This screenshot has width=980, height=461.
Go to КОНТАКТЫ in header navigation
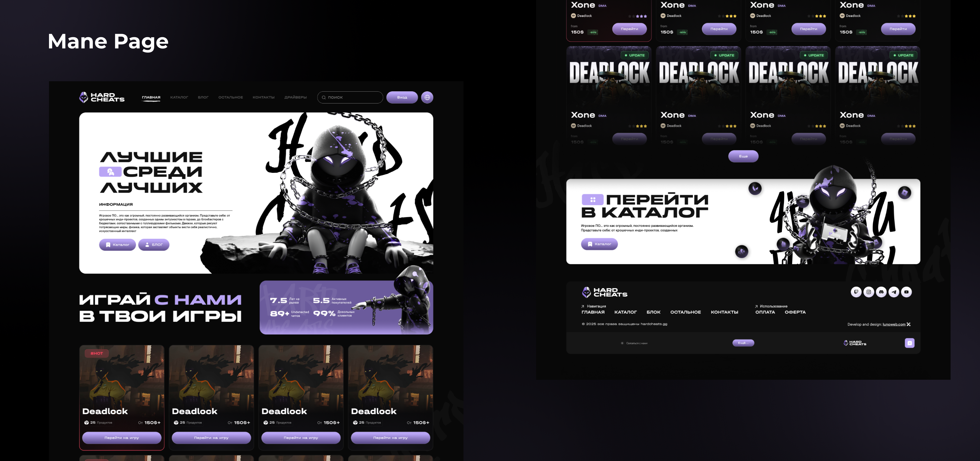263,97
